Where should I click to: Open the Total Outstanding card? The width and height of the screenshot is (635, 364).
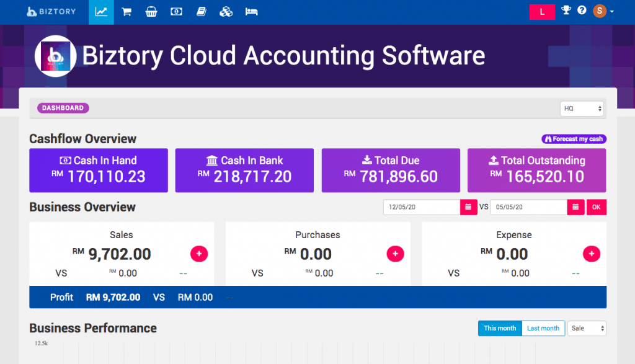click(x=537, y=170)
